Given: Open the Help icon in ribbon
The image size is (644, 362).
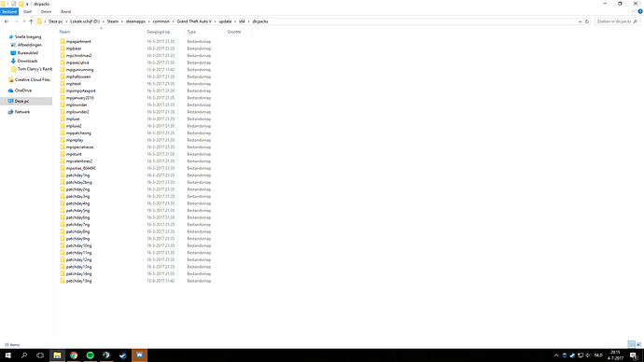Looking at the screenshot, I should (x=640, y=11).
